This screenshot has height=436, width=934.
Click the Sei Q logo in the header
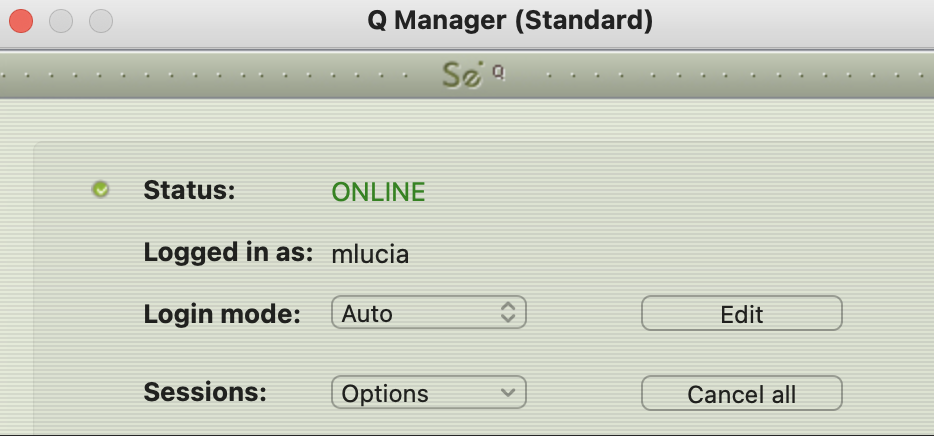pos(463,76)
